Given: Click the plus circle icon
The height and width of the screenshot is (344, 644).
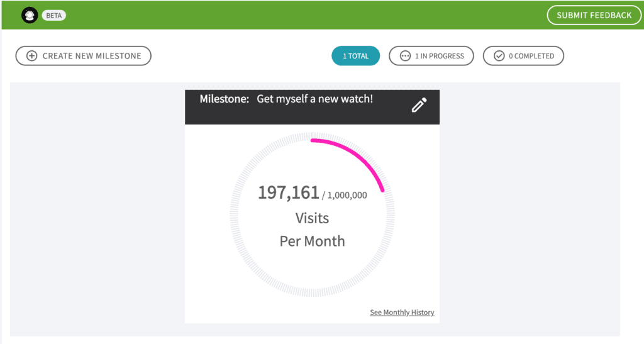Looking at the screenshot, I should tap(31, 56).
